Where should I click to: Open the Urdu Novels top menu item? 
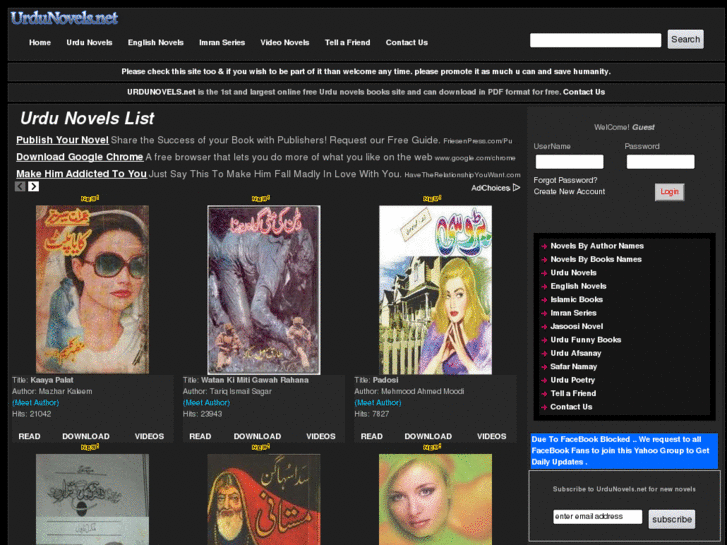pos(89,43)
